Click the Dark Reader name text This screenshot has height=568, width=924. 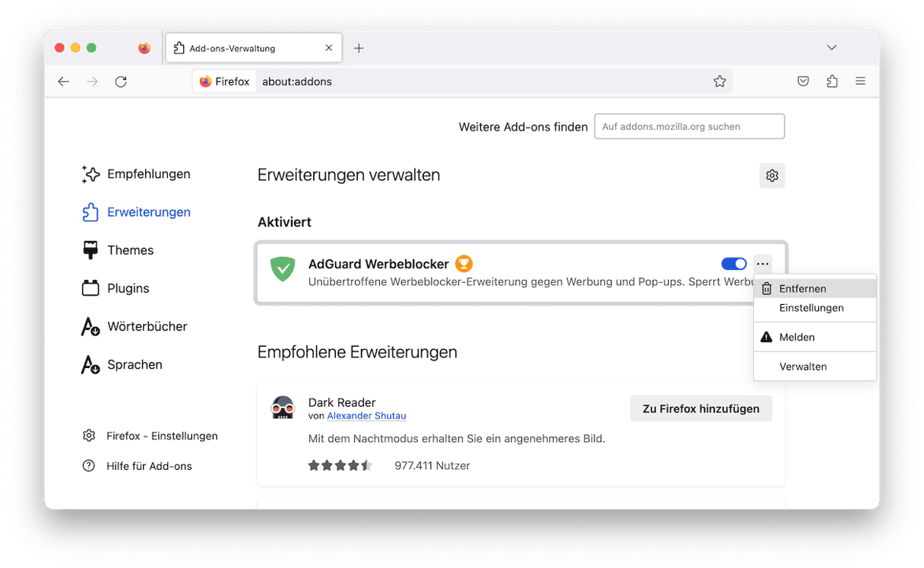(x=342, y=402)
